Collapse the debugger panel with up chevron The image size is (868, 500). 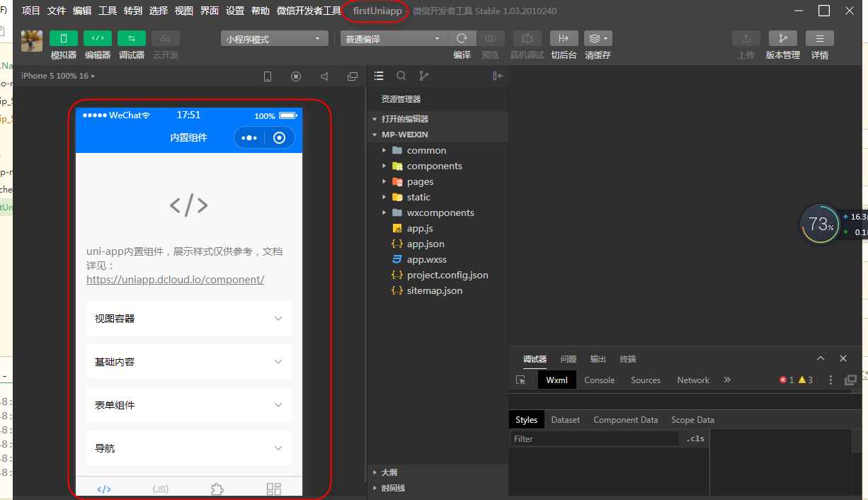(821, 358)
